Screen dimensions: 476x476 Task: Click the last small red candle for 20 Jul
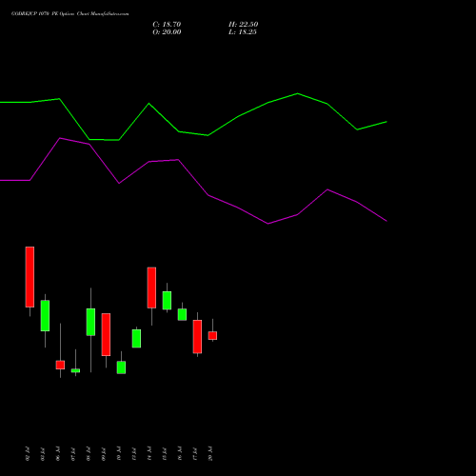212,335
